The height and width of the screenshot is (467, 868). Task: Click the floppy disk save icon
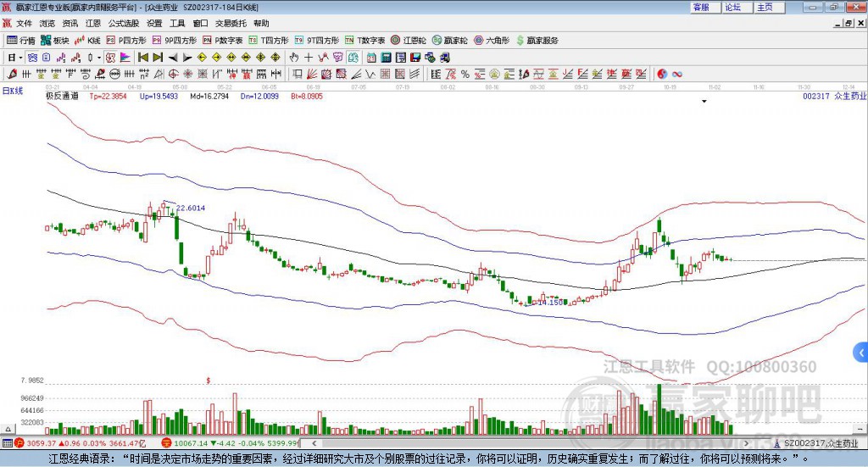point(415,58)
